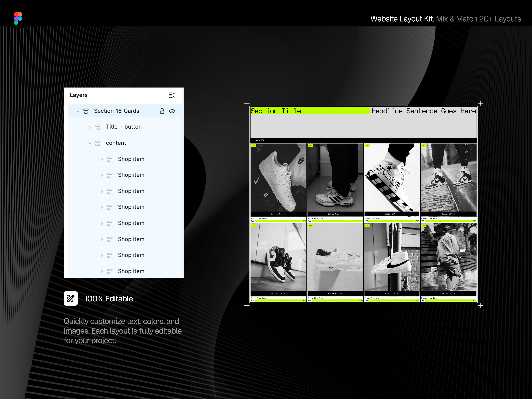Click the Primary CTA link

[258, 140]
